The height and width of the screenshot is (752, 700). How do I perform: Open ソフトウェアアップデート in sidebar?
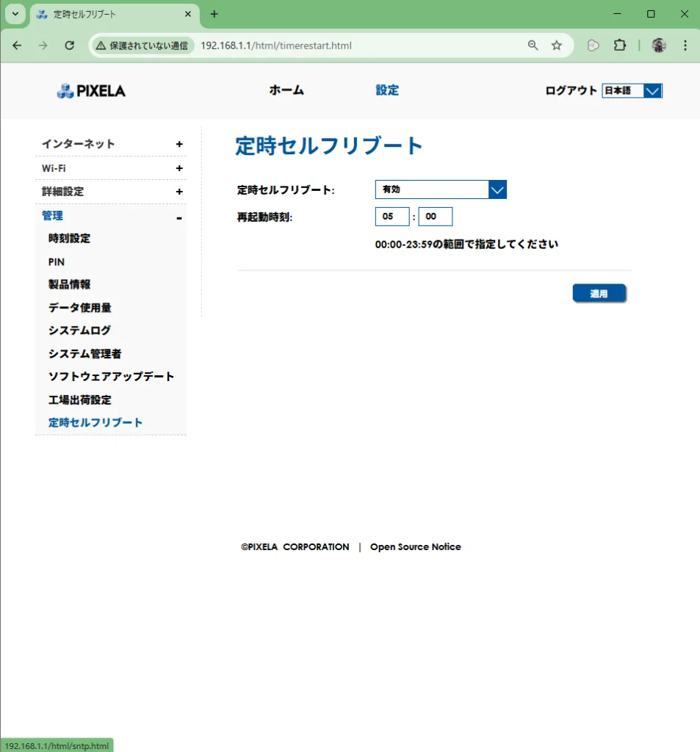(112, 377)
